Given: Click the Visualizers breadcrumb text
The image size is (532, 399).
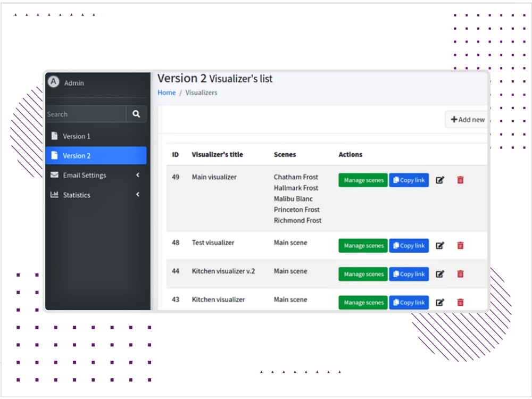Looking at the screenshot, I should pyautogui.click(x=201, y=93).
